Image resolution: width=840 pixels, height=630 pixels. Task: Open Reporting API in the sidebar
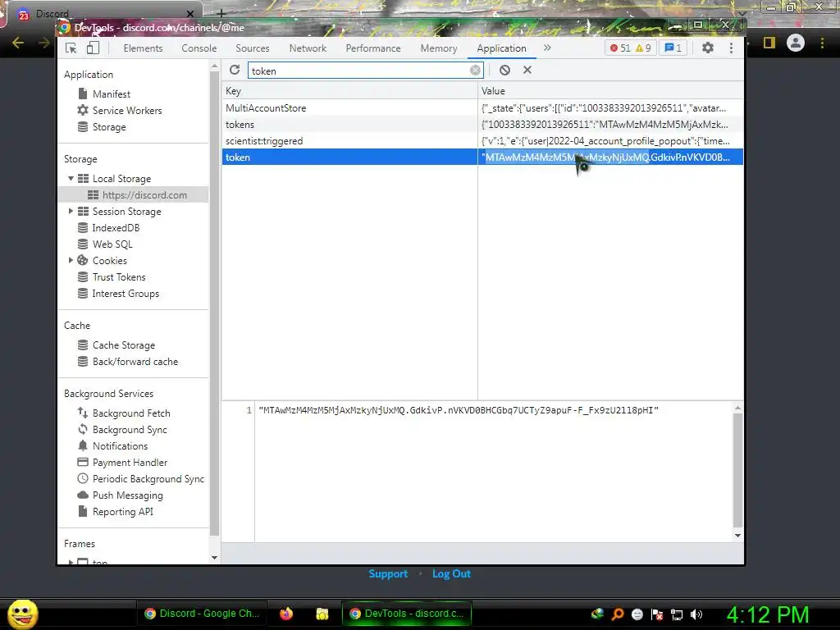123,512
